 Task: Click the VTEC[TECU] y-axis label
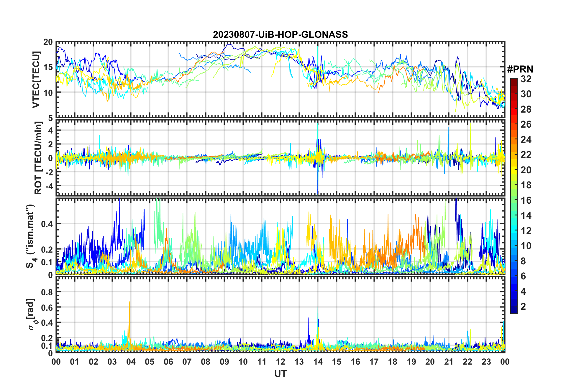[x=36, y=80]
